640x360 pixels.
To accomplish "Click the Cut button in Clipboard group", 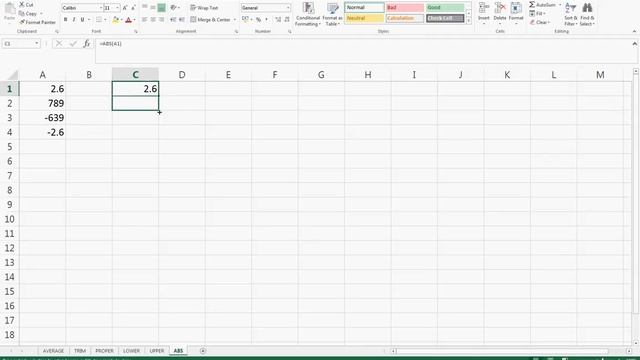I will pyautogui.click(x=27, y=4).
